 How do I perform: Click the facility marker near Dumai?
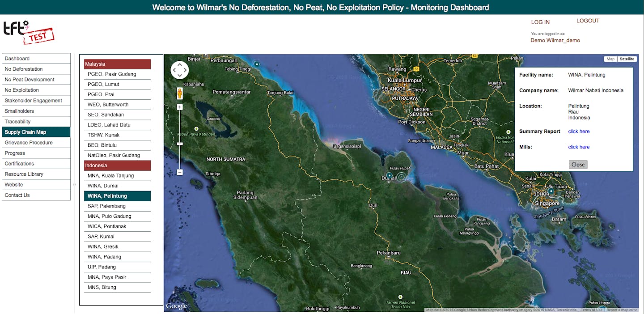tap(389, 175)
